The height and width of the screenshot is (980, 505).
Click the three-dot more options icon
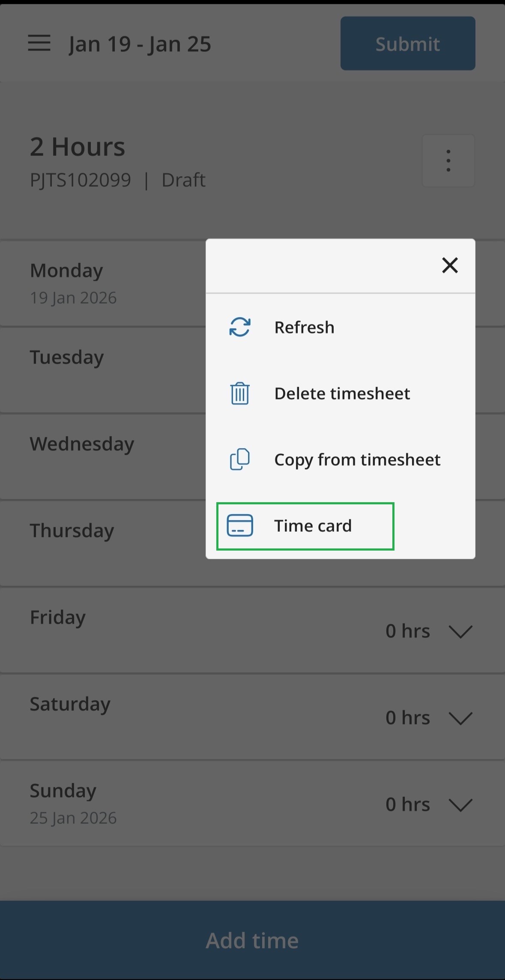[x=448, y=161]
